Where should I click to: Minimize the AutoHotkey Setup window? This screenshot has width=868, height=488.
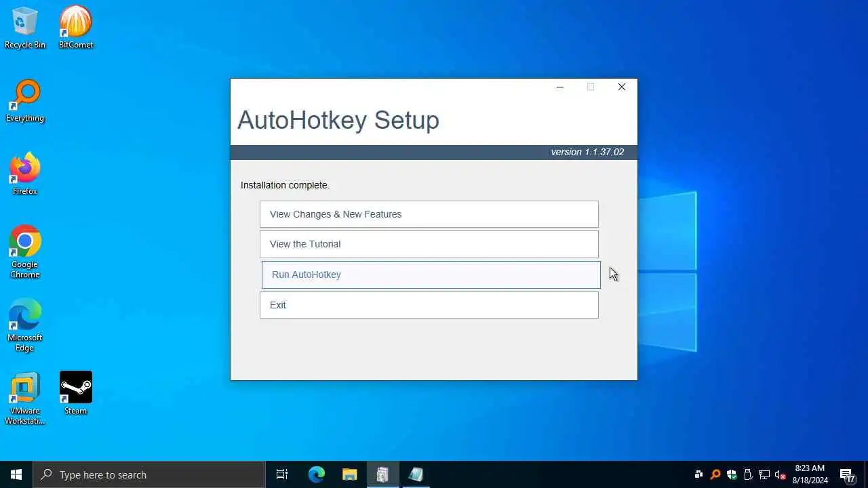tap(559, 87)
